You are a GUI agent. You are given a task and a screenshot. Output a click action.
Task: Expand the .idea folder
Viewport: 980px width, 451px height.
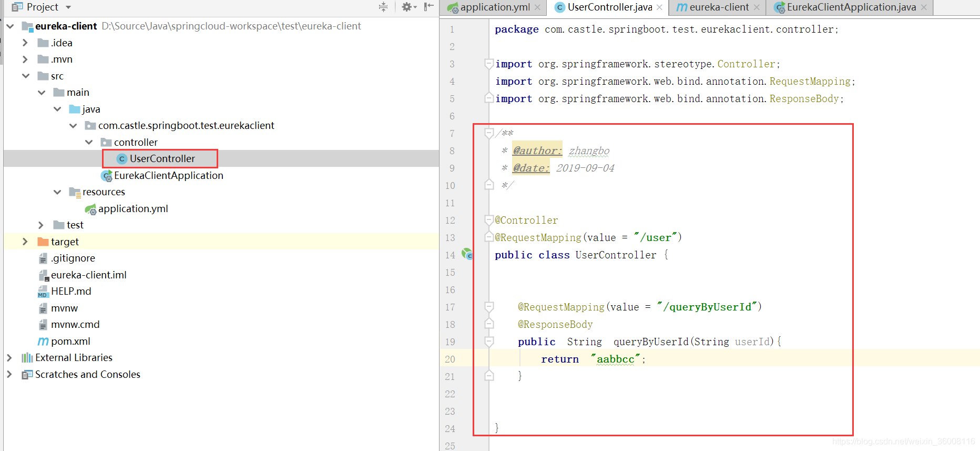(25, 43)
